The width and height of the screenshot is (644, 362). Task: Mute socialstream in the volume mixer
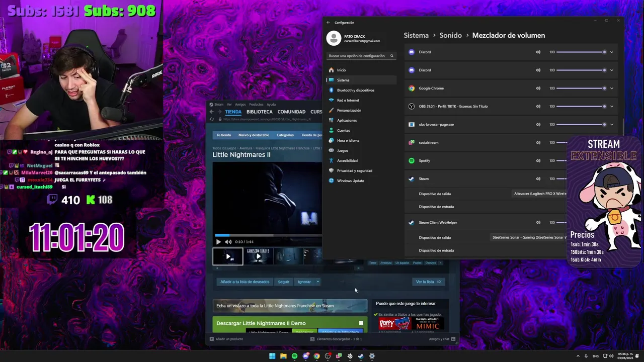[538, 142]
